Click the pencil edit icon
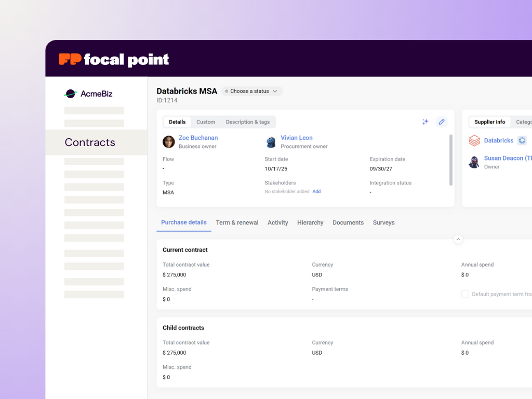Image resolution: width=532 pixels, height=399 pixels. (442, 122)
